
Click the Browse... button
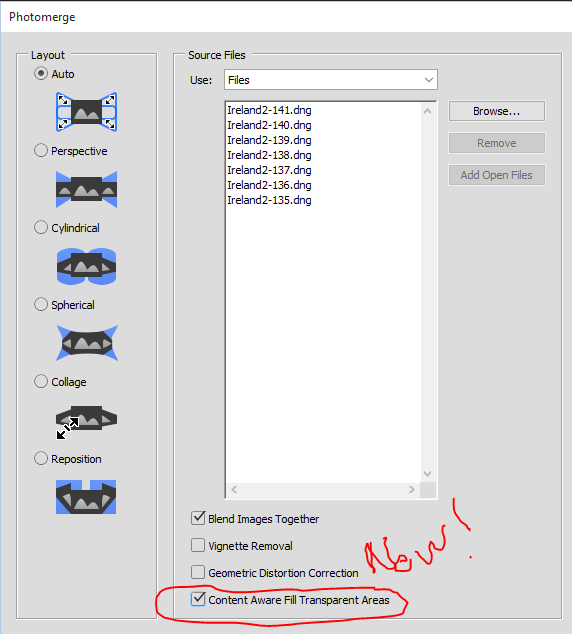click(x=496, y=111)
